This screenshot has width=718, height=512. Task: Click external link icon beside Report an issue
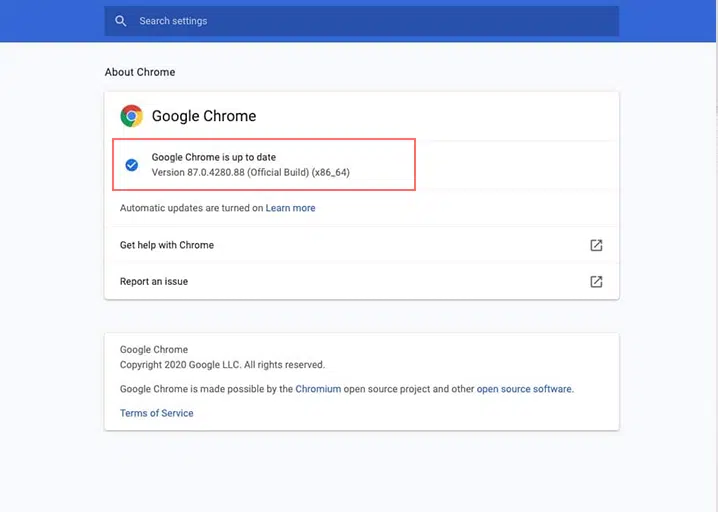(596, 282)
